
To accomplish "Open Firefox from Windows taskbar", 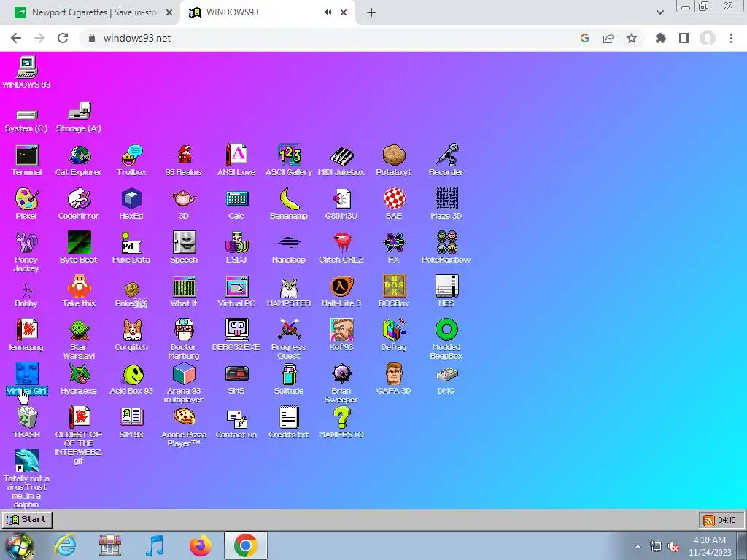I will pyautogui.click(x=201, y=545).
